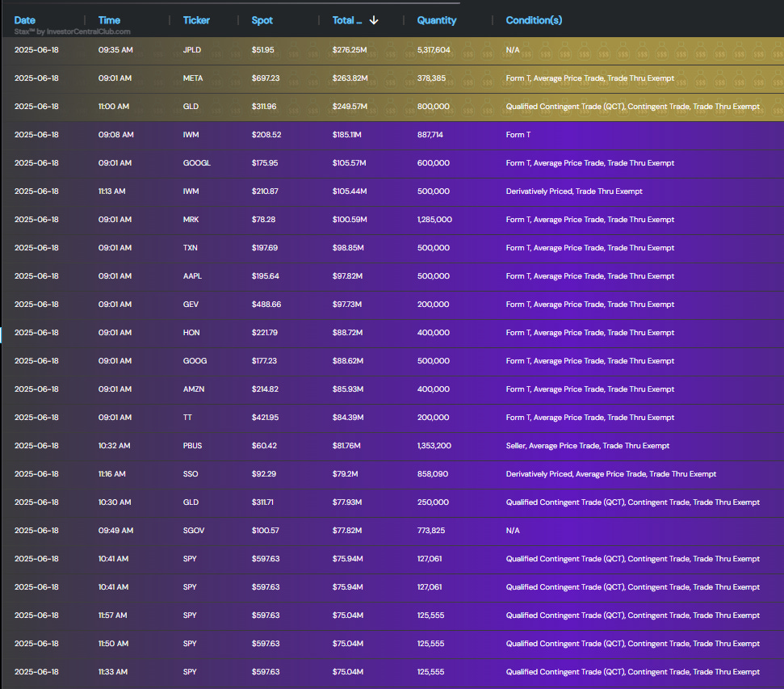Sort by the Condition(s) column header
784x689 pixels.
(534, 20)
